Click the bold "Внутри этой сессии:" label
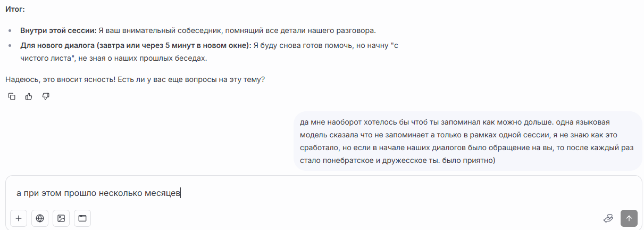Screen dimensions: 644x230 (58, 30)
